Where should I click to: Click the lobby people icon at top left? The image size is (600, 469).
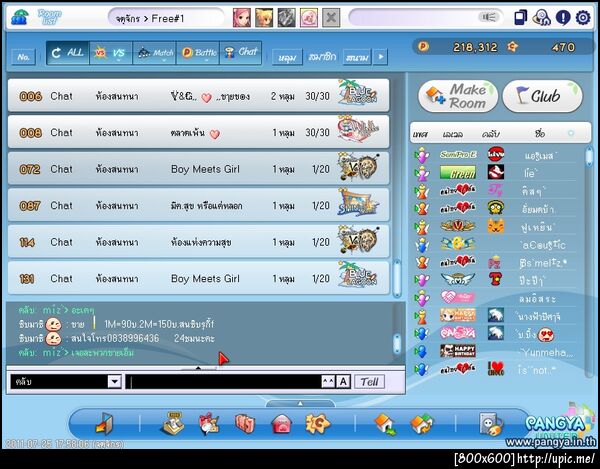click(19, 17)
